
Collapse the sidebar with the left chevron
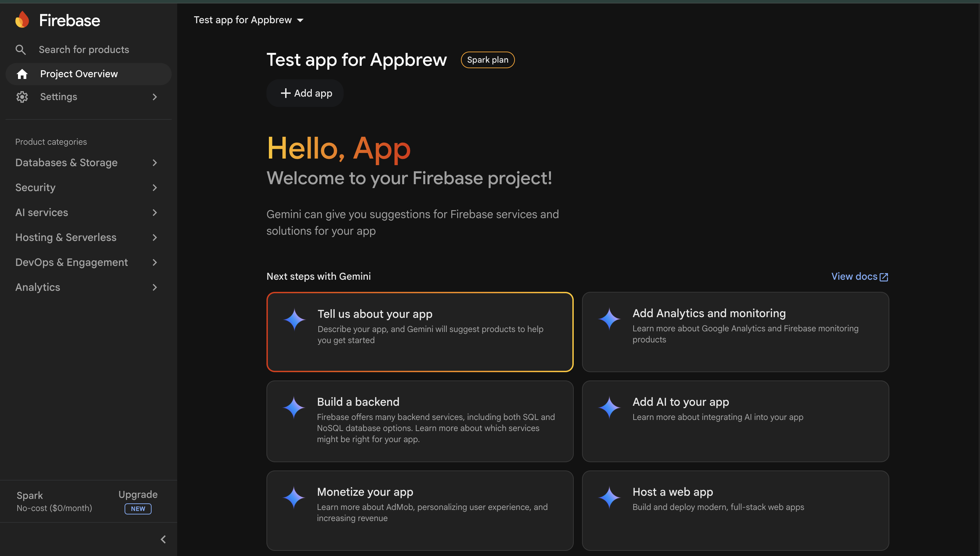163,539
